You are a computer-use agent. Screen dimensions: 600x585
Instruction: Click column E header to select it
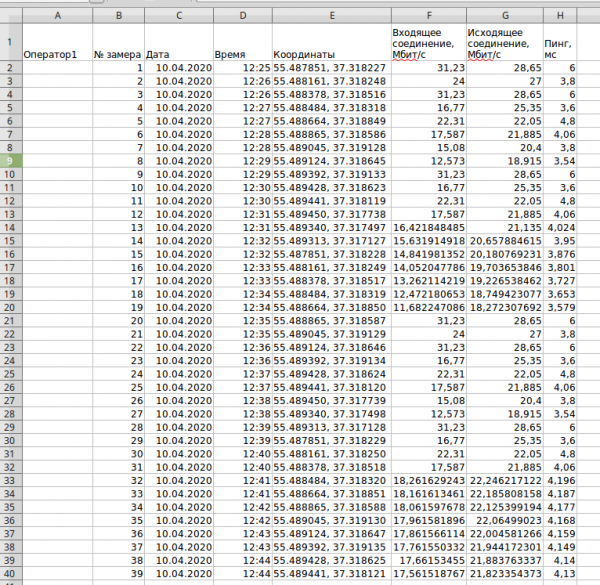[331, 16]
